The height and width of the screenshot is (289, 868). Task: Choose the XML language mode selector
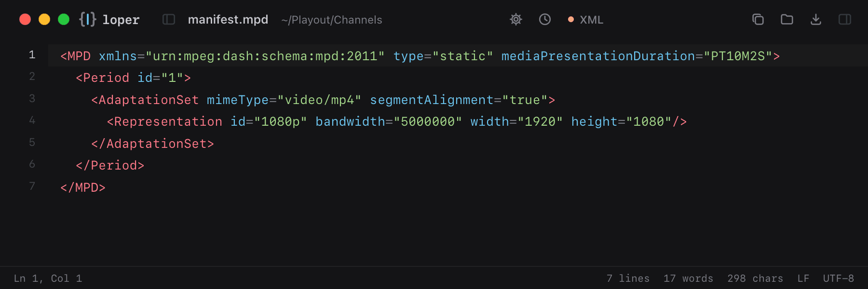click(585, 20)
